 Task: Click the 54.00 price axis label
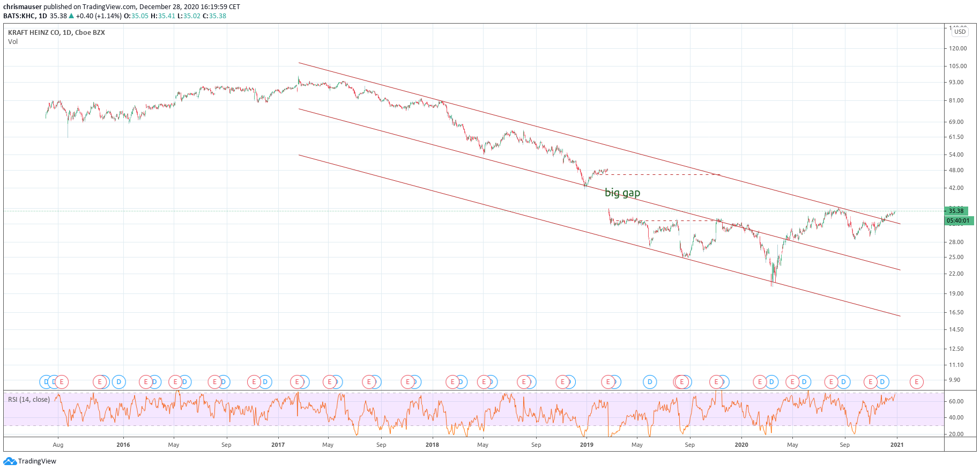[956, 154]
